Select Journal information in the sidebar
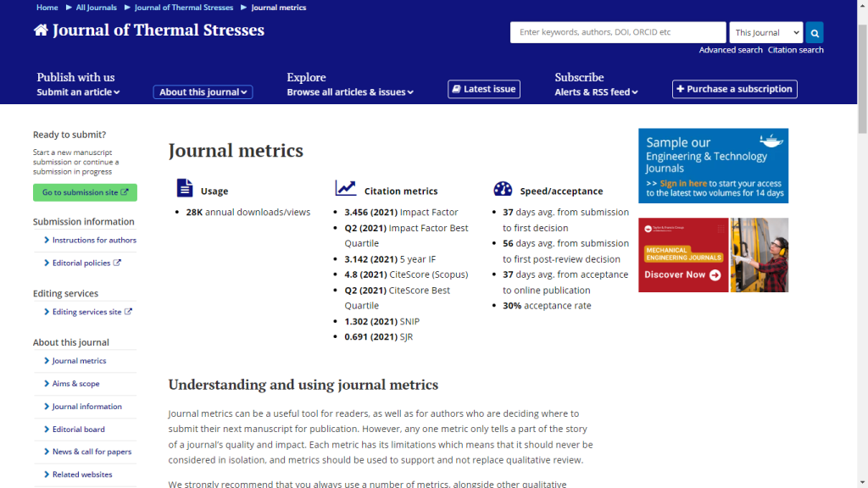868x488 pixels. click(87, 406)
